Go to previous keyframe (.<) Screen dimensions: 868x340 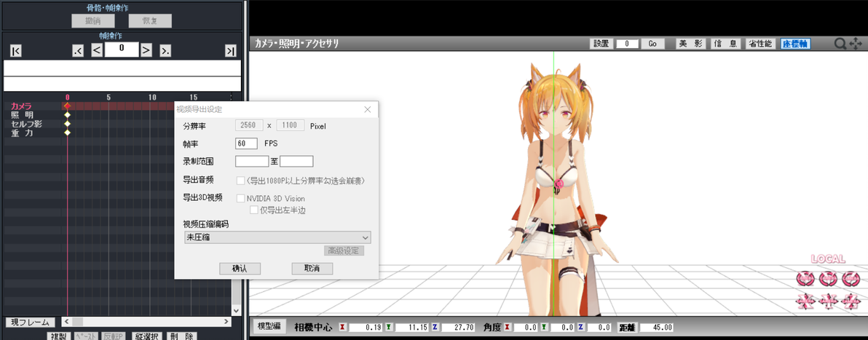coord(78,51)
